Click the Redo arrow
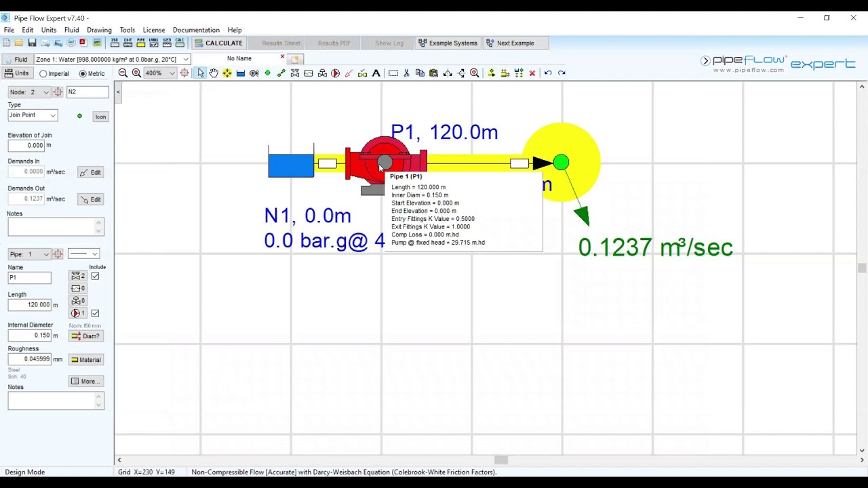The height and width of the screenshot is (488, 868). click(x=561, y=73)
